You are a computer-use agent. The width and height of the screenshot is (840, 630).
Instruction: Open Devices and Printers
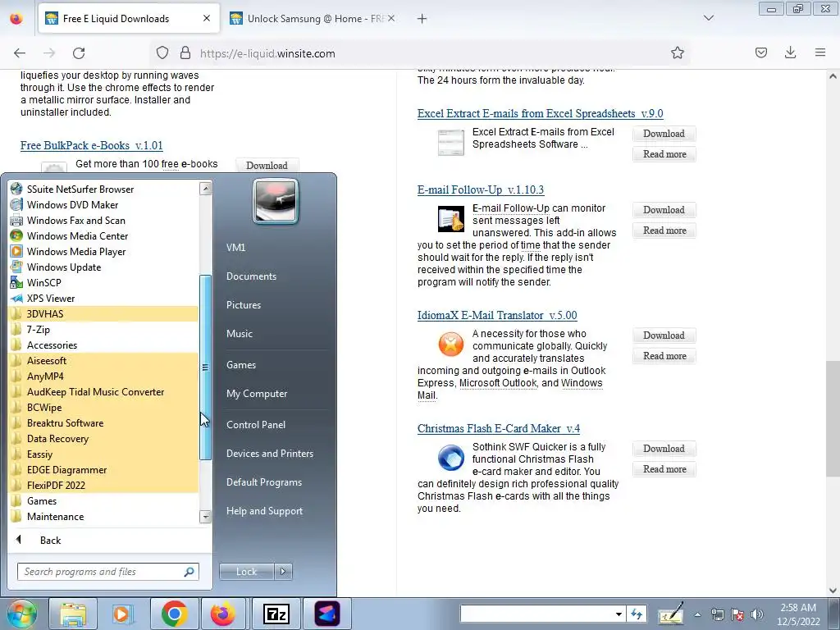coord(270,453)
